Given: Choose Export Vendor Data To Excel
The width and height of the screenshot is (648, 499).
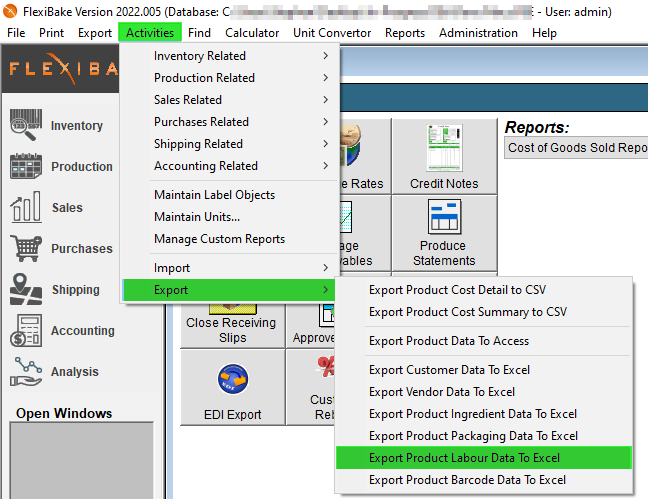Looking at the screenshot, I should [x=484, y=392].
